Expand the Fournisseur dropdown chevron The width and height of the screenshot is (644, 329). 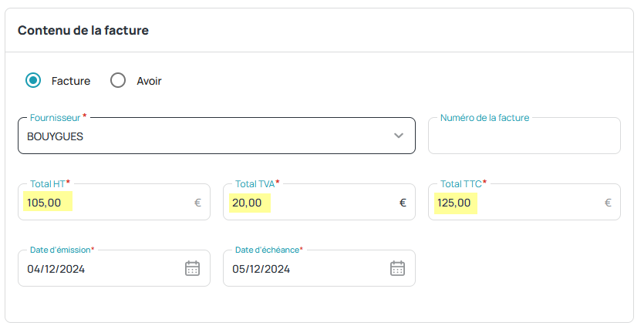click(399, 136)
